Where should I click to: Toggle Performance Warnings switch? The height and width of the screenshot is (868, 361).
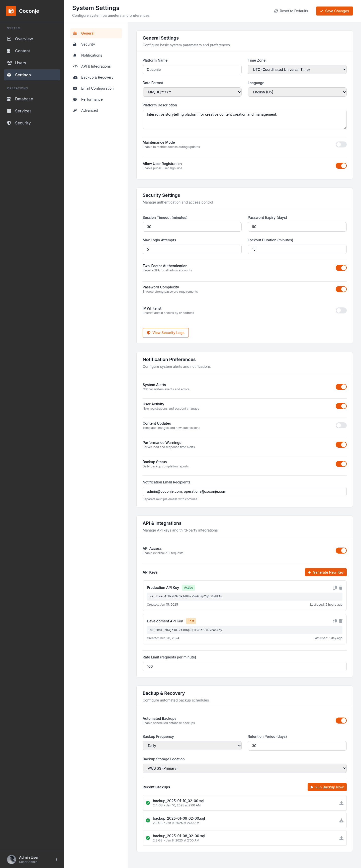tap(341, 445)
